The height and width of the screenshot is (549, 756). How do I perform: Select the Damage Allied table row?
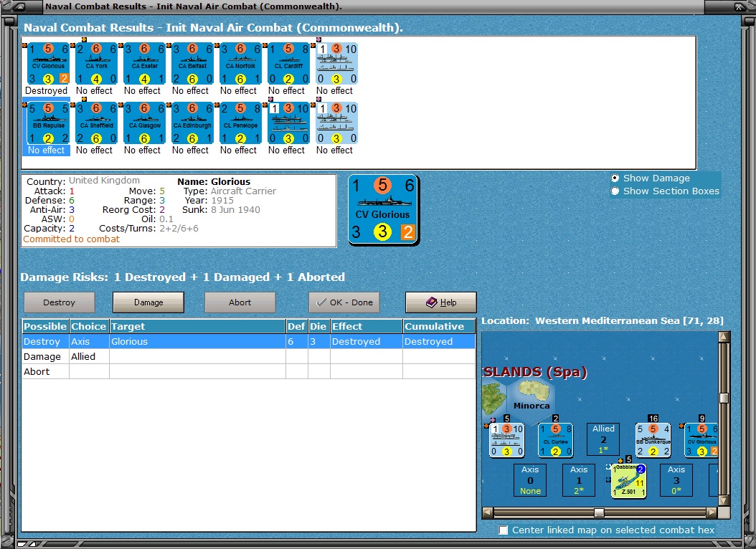249,356
